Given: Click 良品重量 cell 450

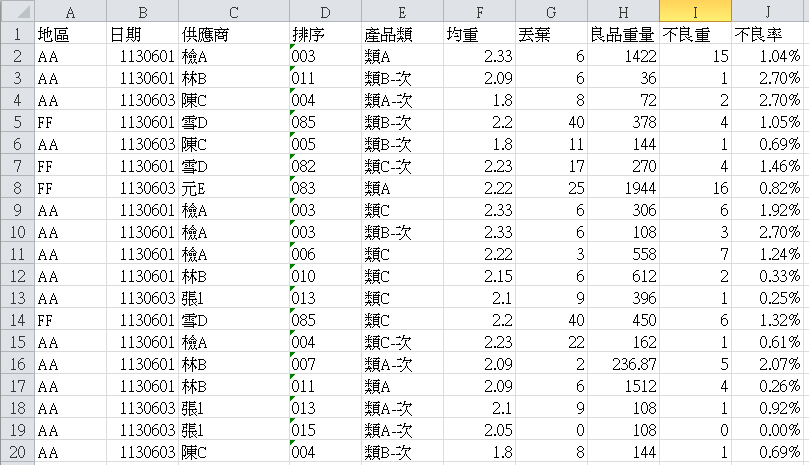Looking at the screenshot, I should (x=623, y=320).
